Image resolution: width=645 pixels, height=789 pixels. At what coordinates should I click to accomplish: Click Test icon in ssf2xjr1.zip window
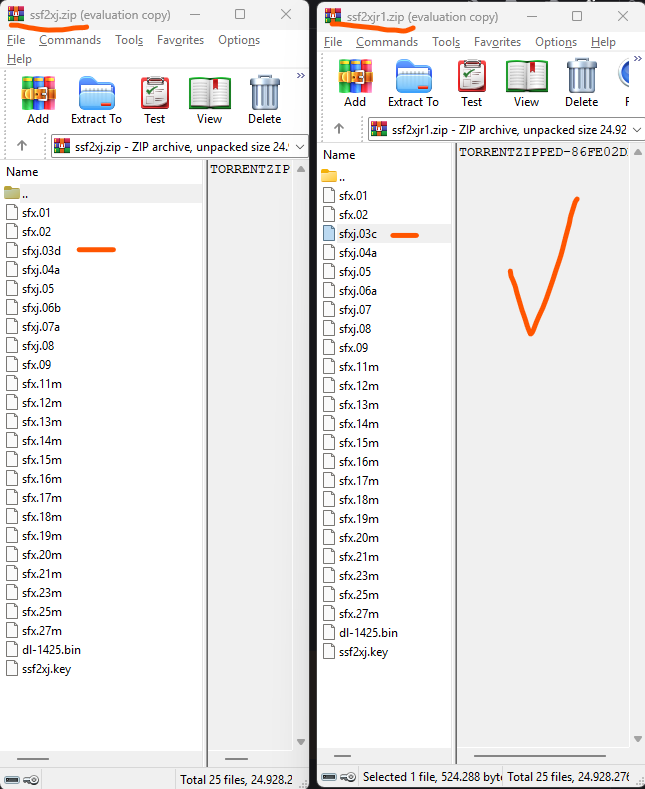click(471, 83)
